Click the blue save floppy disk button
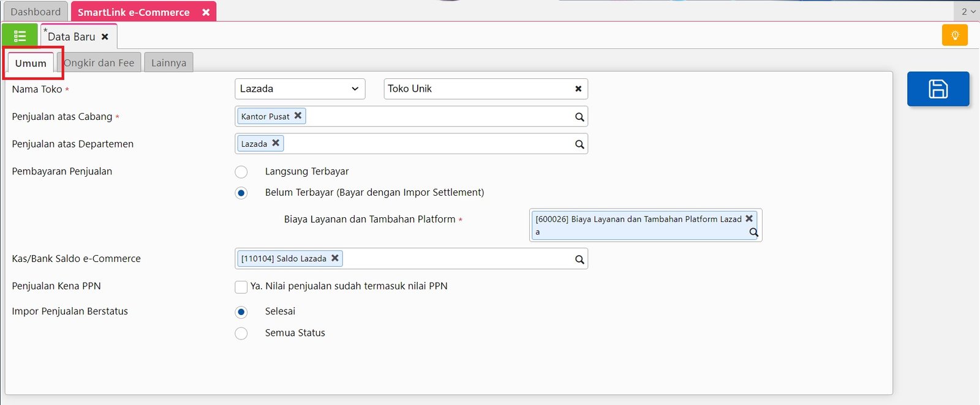The width and height of the screenshot is (980, 405). [938, 89]
